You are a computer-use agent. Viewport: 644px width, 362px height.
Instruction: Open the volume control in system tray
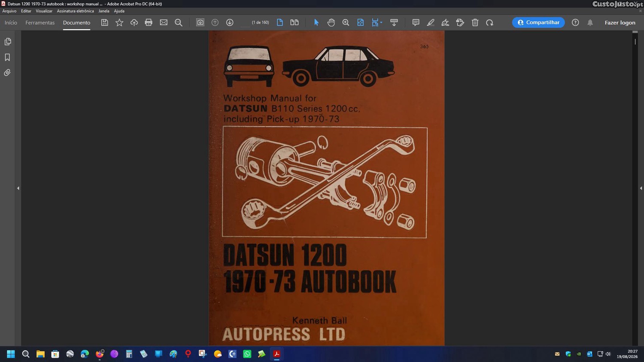pos(608,354)
